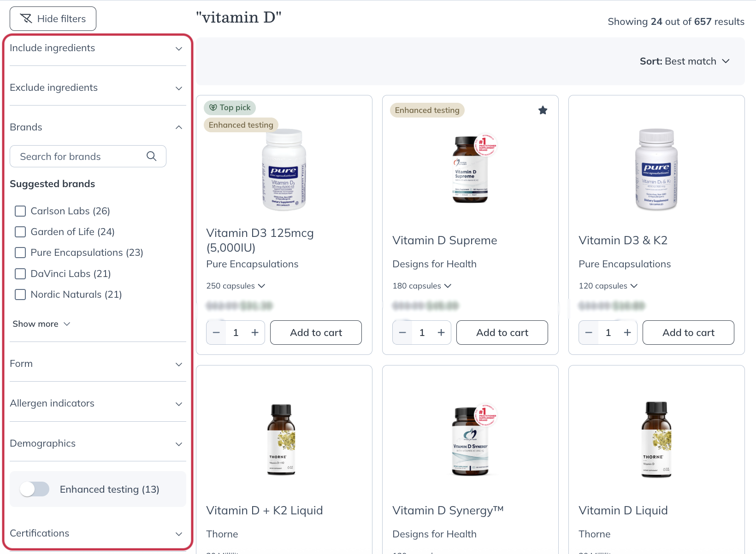Increase quantity for Vitamin D3 & K2
Screen dimensions: 756x554
(627, 332)
